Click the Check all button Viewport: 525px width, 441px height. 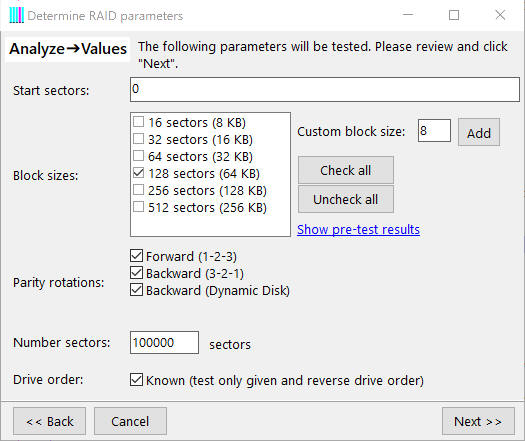click(x=346, y=170)
